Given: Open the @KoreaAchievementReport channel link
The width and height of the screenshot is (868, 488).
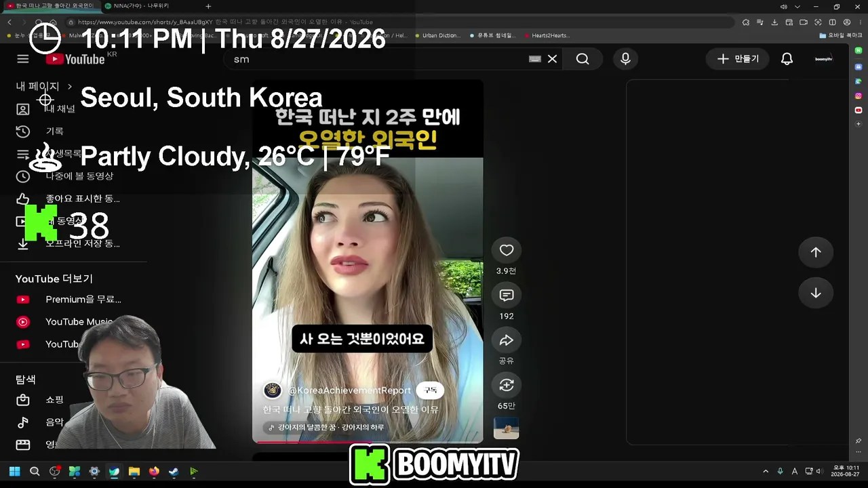Looking at the screenshot, I should tap(349, 390).
